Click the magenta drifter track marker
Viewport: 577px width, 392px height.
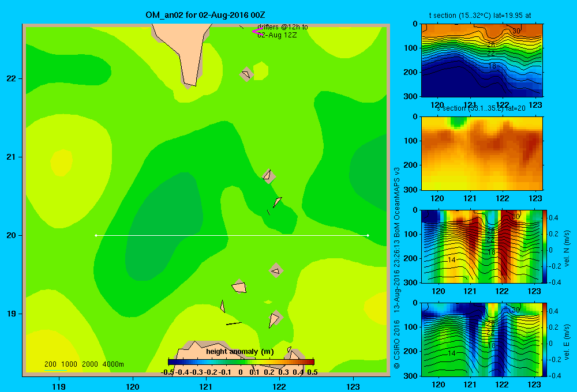coord(257,32)
